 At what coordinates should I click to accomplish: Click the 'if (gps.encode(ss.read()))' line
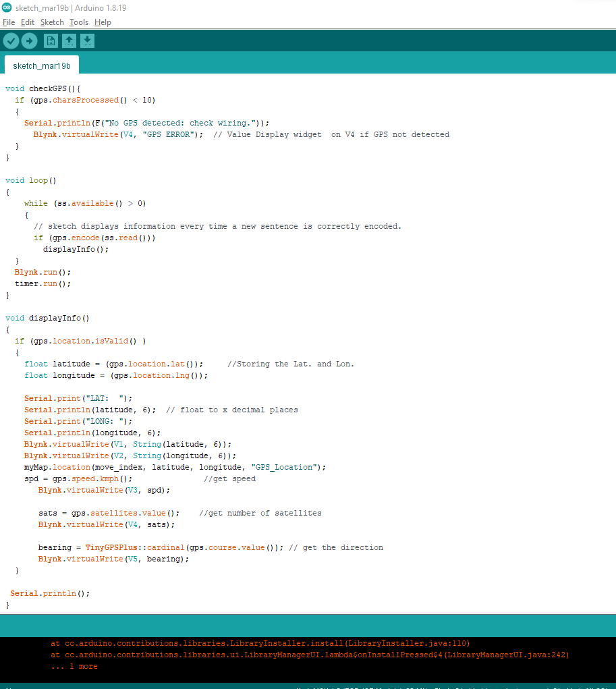click(x=94, y=238)
